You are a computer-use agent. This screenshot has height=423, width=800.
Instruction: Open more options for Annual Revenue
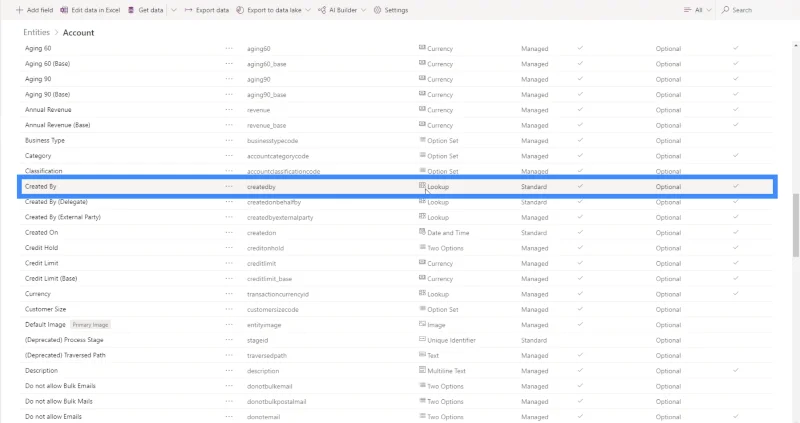click(x=229, y=110)
